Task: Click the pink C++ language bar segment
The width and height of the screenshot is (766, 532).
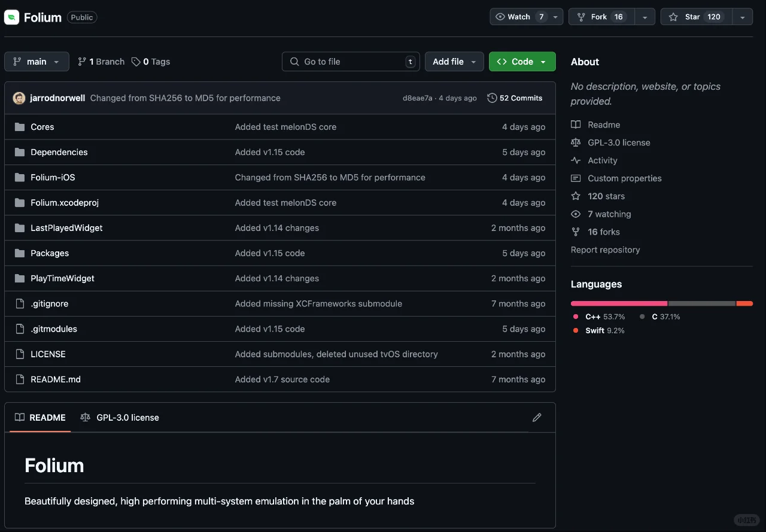Action: coord(619,303)
